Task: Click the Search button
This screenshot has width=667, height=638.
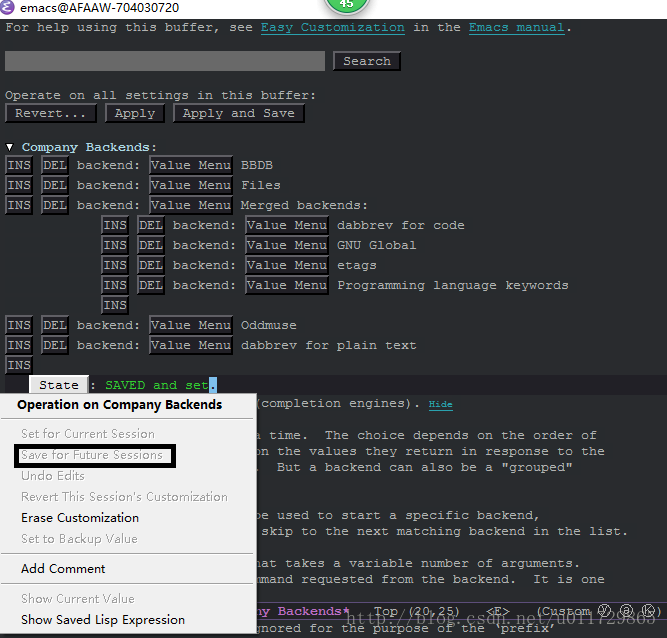Action: point(367,61)
